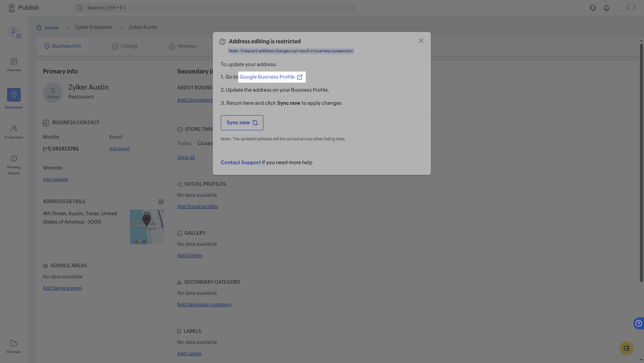Viewport: 644px width, 363px height.
Task: Open notifications bell
Action: pyautogui.click(x=606, y=8)
